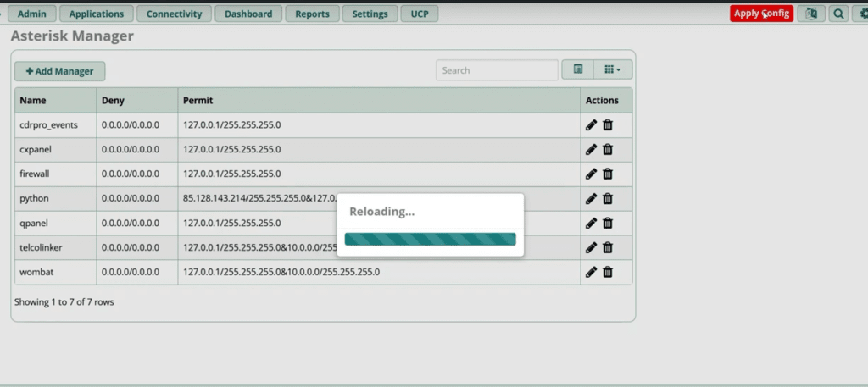The height and width of the screenshot is (387, 868).
Task: Click the Add Manager button
Action: tap(59, 71)
